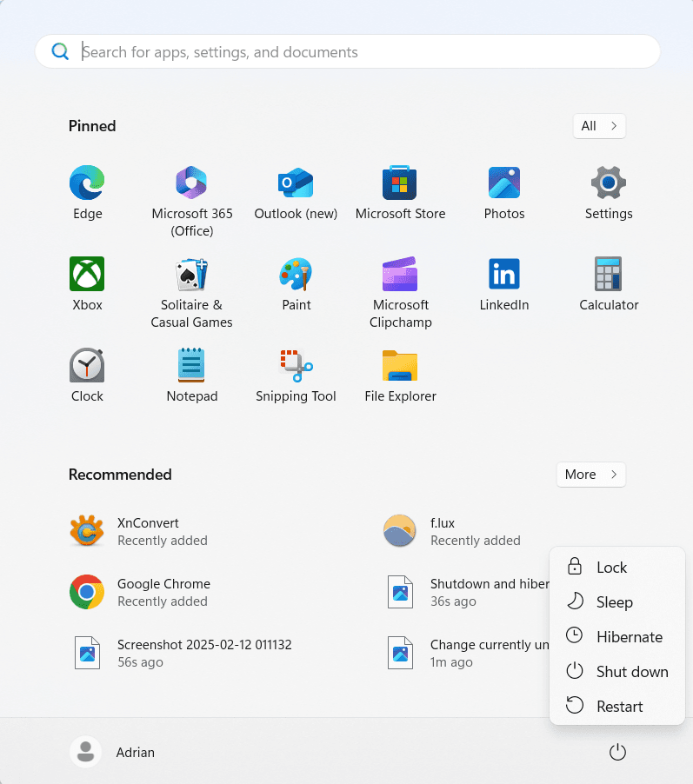This screenshot has width=693, height=784.
Task: Launch the Paint app
Action: (x=296, y=283)
